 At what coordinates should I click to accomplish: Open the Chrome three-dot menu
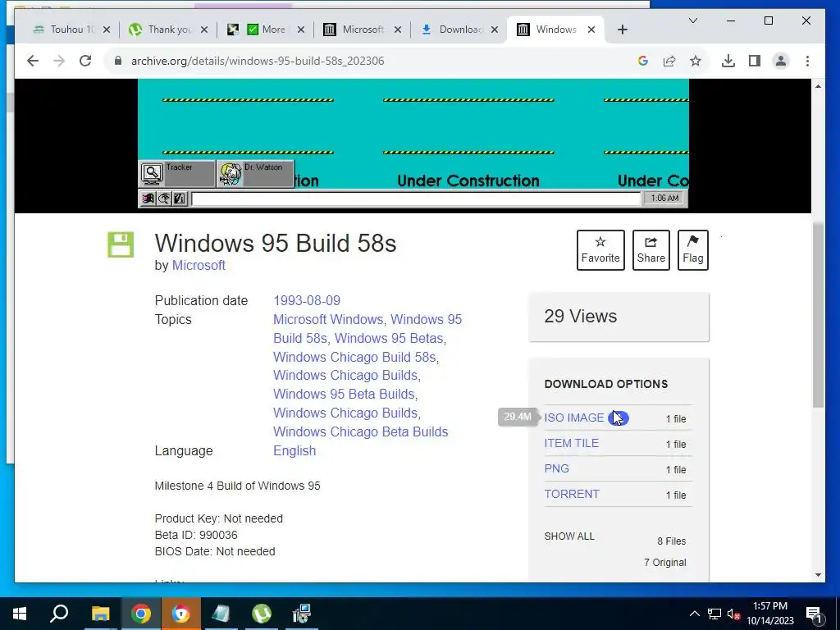(807, 61)
